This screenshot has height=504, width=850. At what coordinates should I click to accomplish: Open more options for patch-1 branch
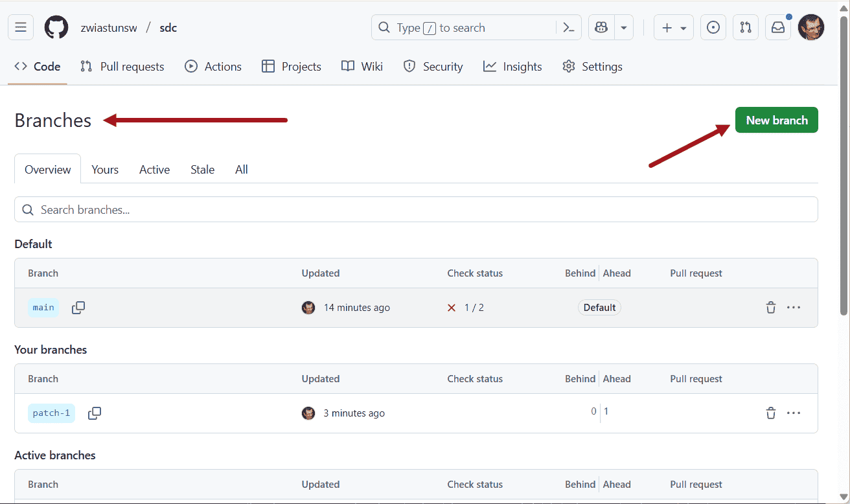pyautogui.click(x=794, y=413)
